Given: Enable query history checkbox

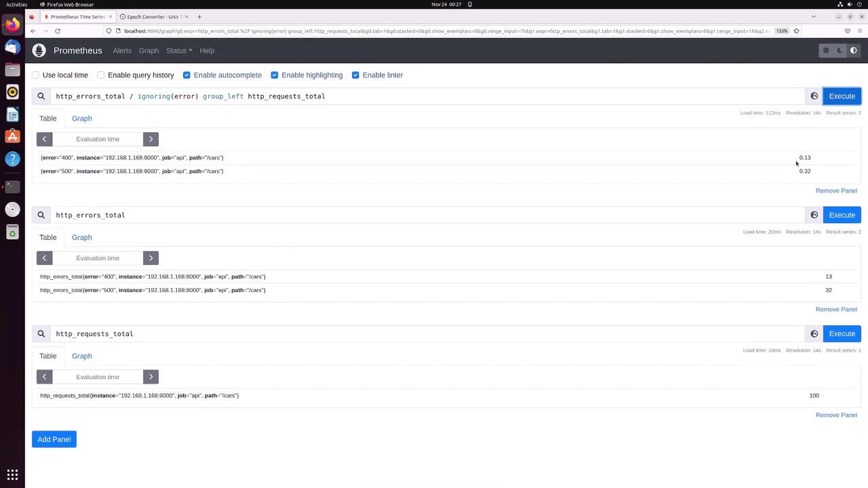Looking at the screenshot, I should tap(101, 75).
